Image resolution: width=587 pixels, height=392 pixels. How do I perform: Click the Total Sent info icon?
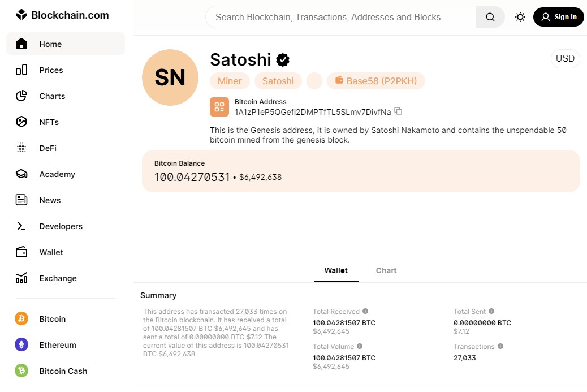coord(491,311)
